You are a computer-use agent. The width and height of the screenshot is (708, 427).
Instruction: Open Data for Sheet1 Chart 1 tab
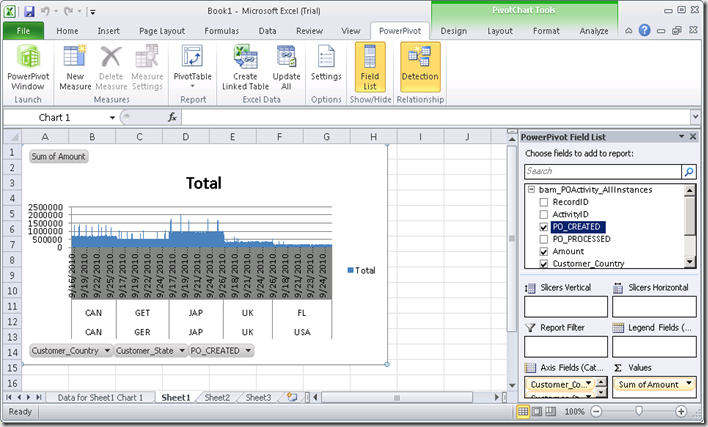click(100, 398)
